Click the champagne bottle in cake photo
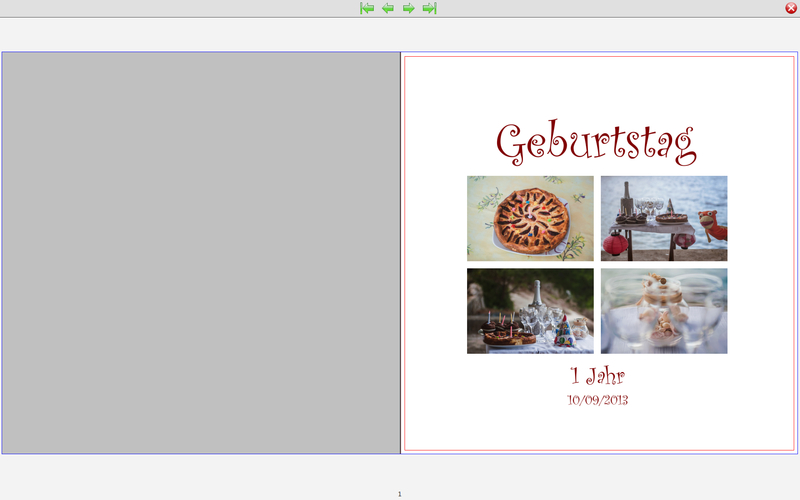The width and height of the screenshot is (800, 500). [535, 295]
